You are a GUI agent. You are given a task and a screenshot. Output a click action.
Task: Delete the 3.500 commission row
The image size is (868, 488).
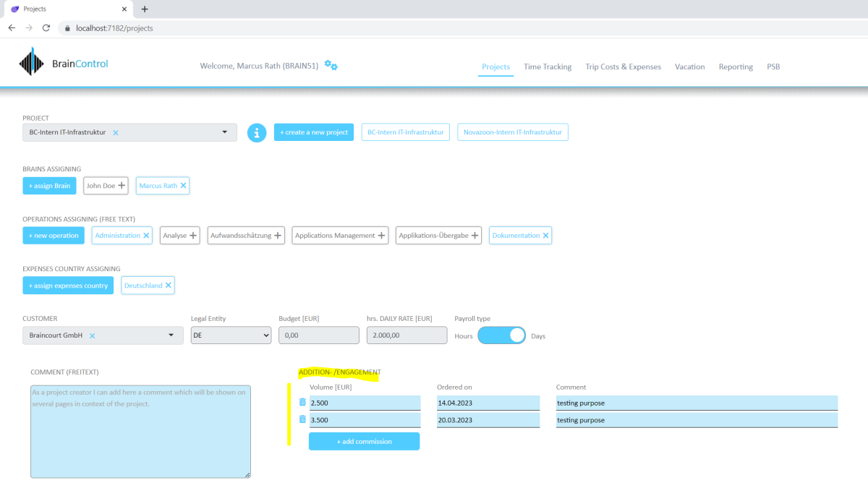pyautogui.click(x=302, y=419)
